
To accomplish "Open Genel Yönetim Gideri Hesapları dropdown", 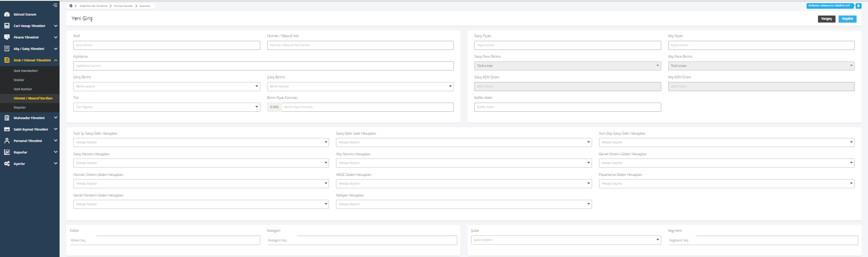I will pyautogui.click(x=201, y=204).
